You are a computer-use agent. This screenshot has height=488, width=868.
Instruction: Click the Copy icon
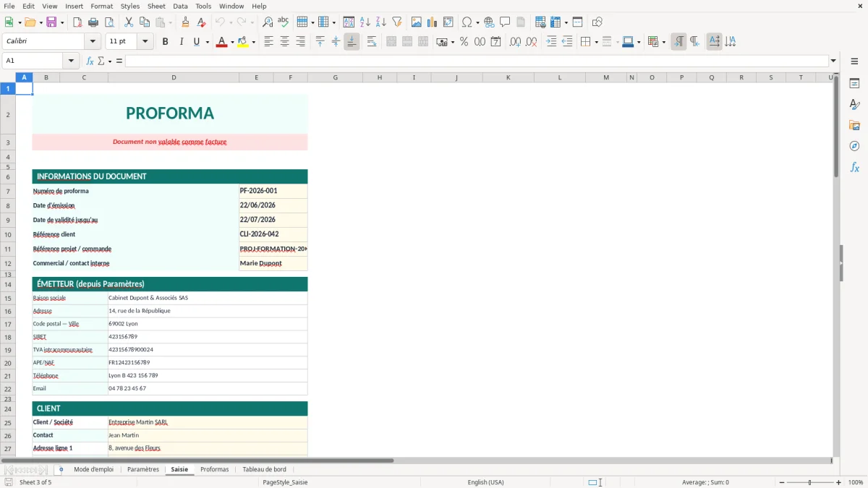[145, 22]
